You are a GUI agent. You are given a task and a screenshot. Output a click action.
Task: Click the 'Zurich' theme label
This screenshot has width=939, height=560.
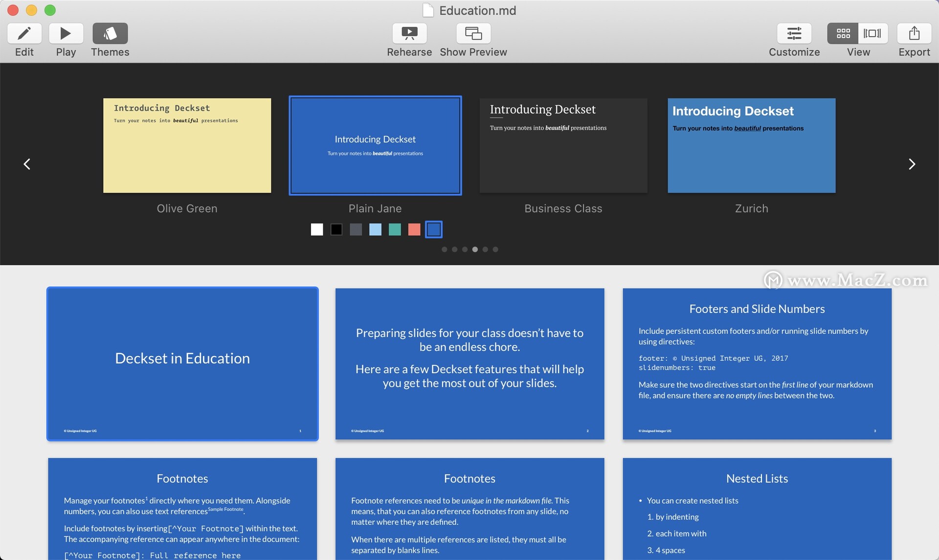(x=752, y=208)
